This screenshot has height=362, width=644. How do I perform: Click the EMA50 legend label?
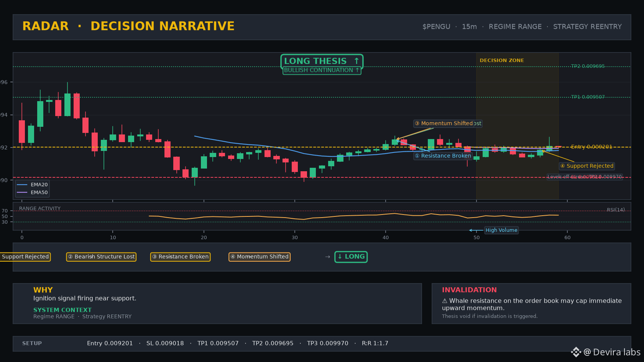[x=39, y=192]
